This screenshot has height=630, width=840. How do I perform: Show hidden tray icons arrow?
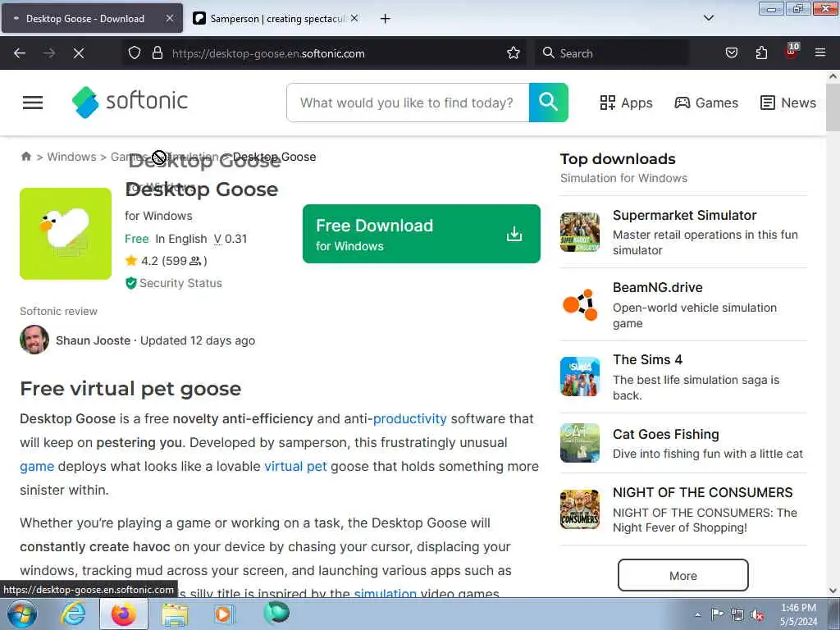pos(697,614)
